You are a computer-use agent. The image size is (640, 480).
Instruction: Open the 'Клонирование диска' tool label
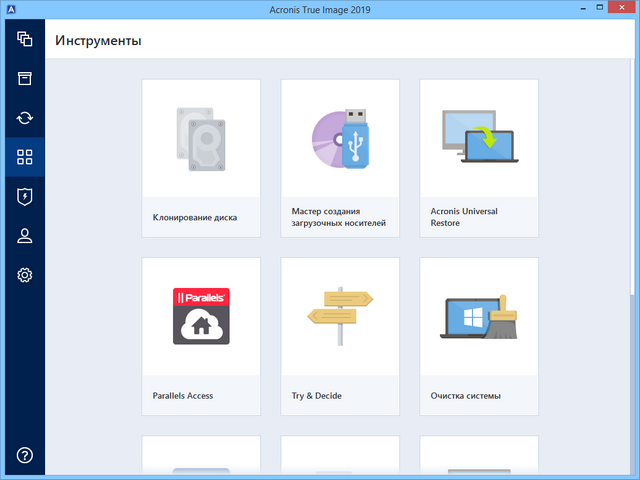point(195,217)
